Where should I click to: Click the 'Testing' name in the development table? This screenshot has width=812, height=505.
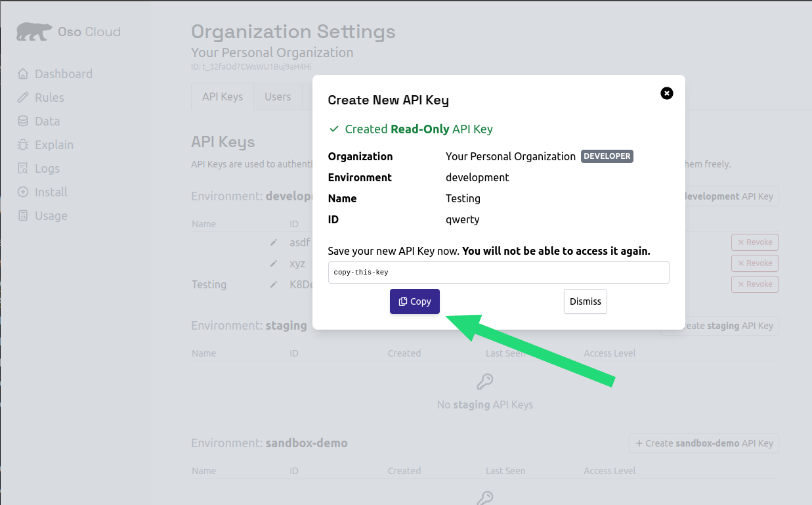coord(209,284)
